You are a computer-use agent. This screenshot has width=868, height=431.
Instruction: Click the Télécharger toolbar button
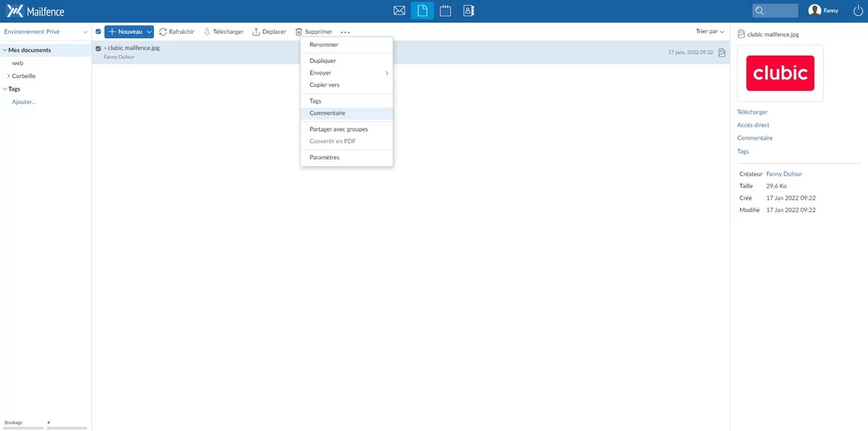223,32
